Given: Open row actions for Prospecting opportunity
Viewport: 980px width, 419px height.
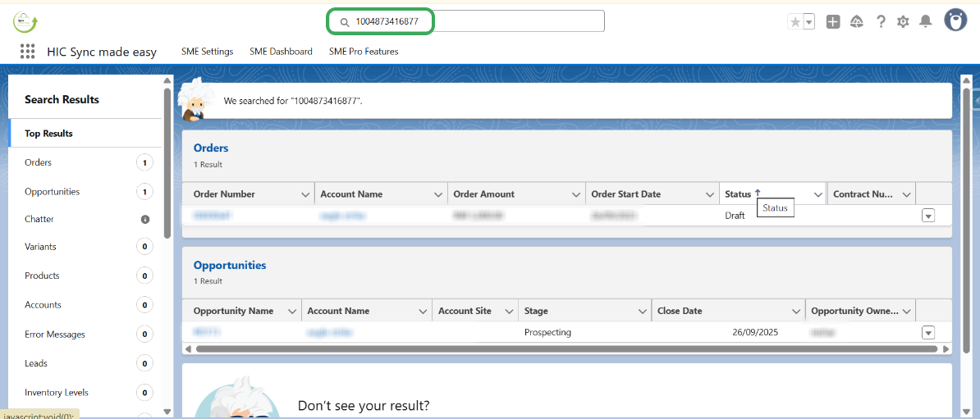Looking at the screenshot, I should (x=928, y=333).
